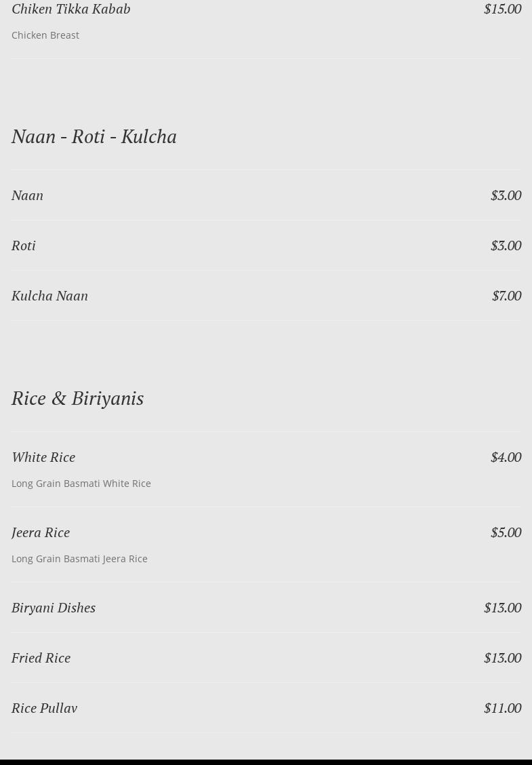The image size is (532, 765).
Task: Pick the Rice Pullav menu item
Action: coord(44,708)
